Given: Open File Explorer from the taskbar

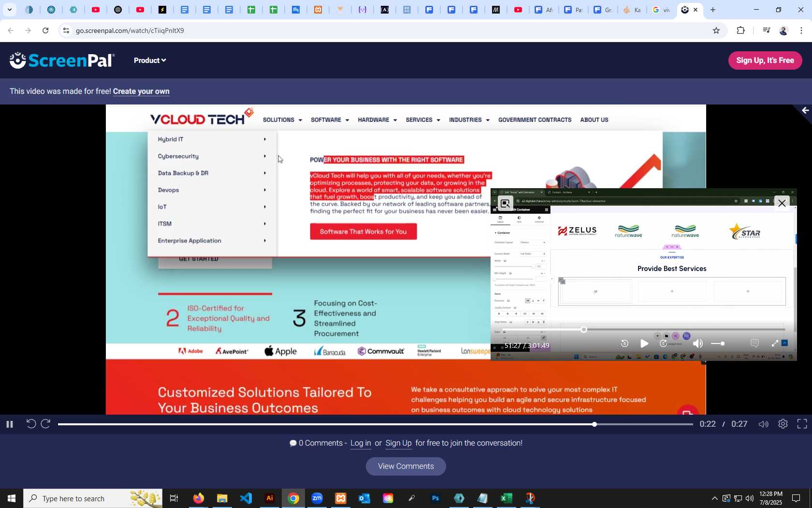Looking at the screenshot, I should click(x=222, y=498).
